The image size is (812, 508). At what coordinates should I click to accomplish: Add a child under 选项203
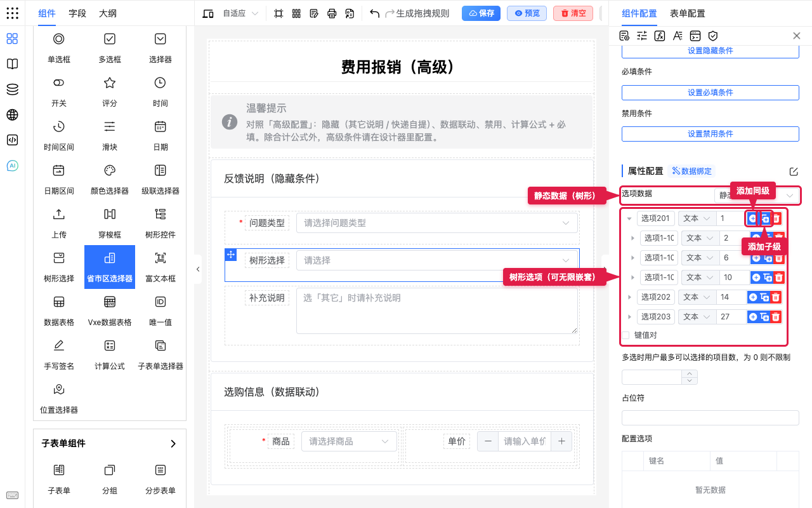(764, 317)
